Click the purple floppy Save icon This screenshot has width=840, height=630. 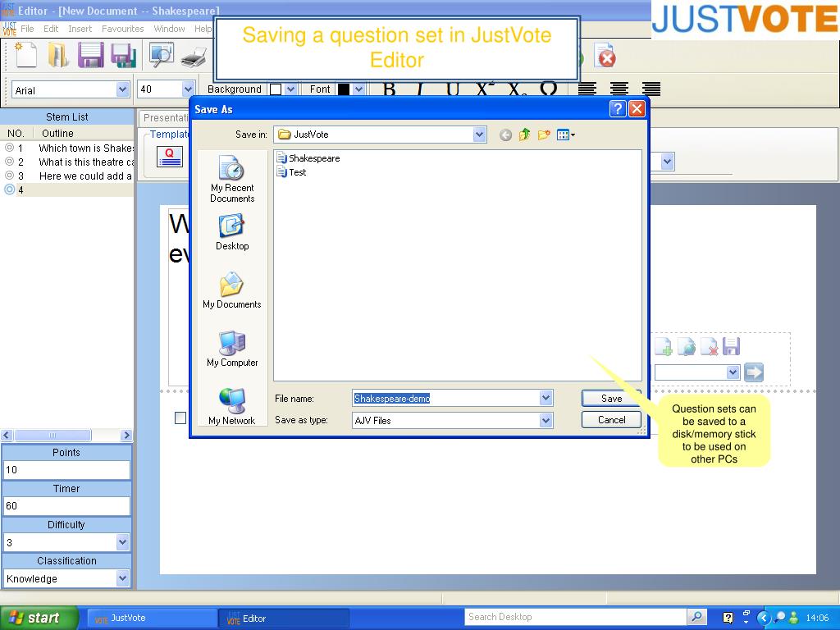tap(90, 55)
